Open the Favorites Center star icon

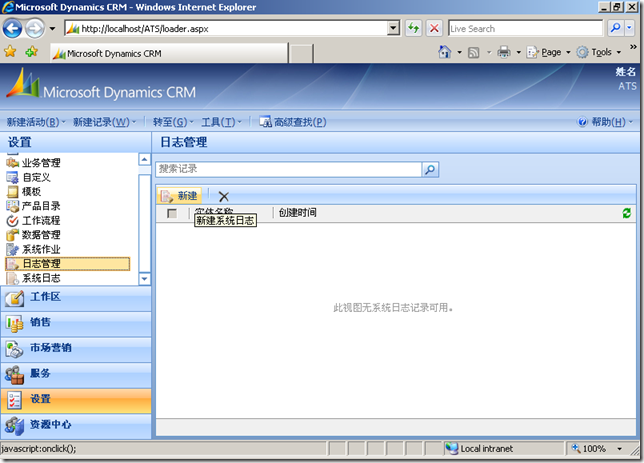tap(10, 52)
